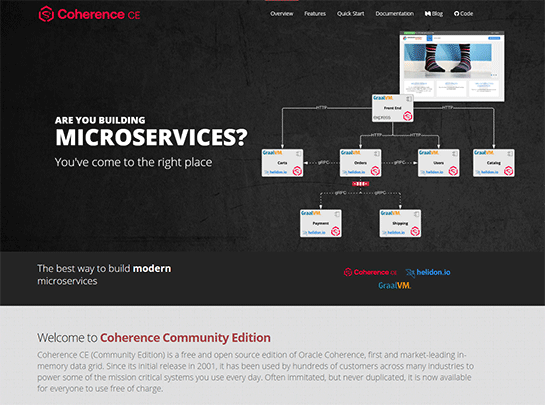Click the Coherence CE hexagon logo icon

46,14
